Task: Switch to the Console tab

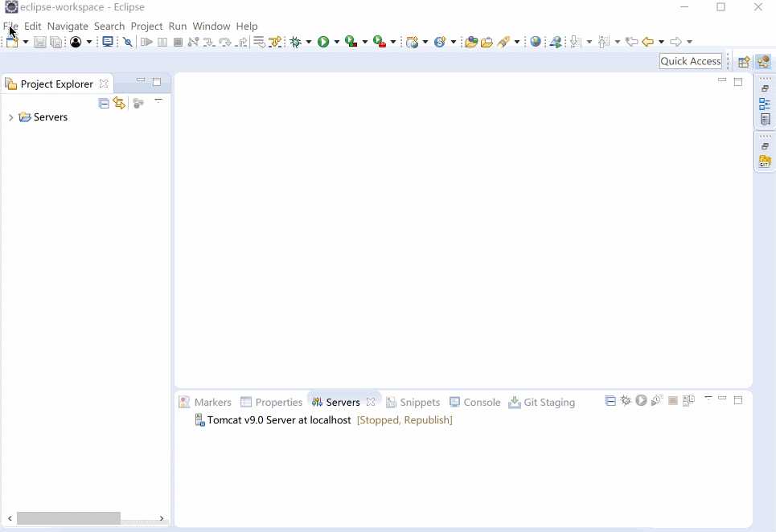Action: tap(475, 403)
